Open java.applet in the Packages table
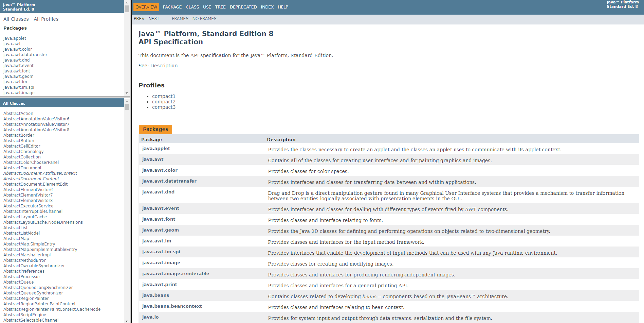The image size is (644, 323). (x=156, y=149)
